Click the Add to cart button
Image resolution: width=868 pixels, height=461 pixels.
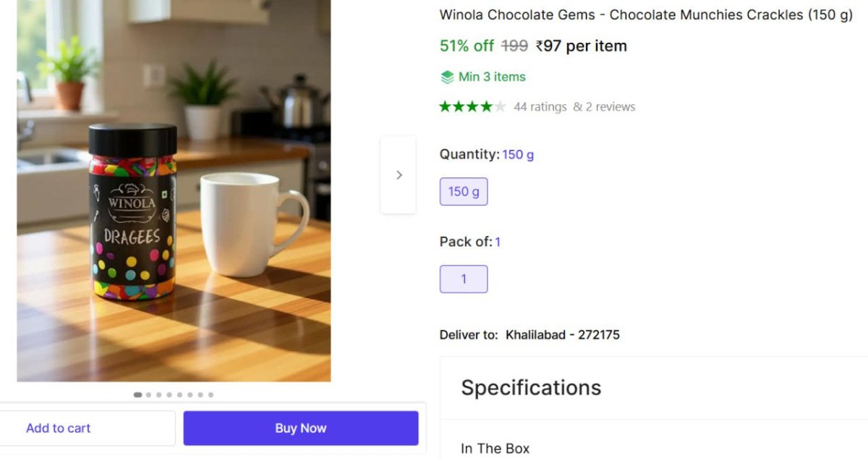pyautogui.click(x=59, y=428)
